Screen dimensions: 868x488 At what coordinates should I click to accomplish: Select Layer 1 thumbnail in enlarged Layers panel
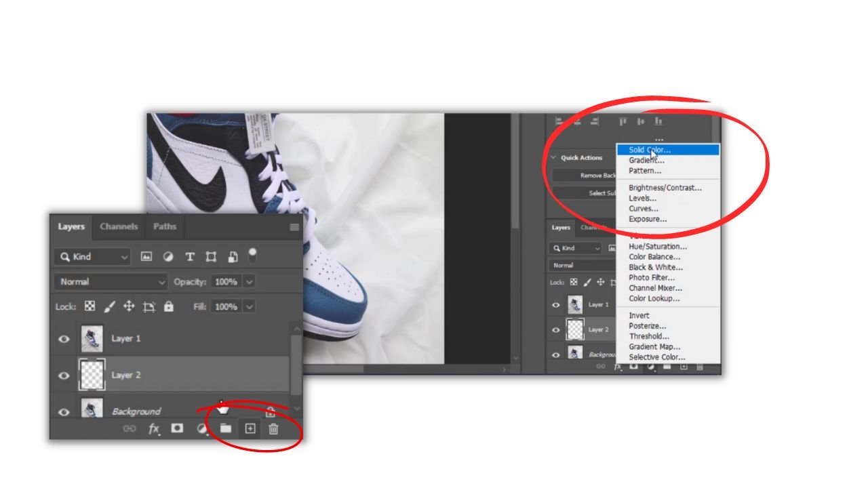[92, 338]
